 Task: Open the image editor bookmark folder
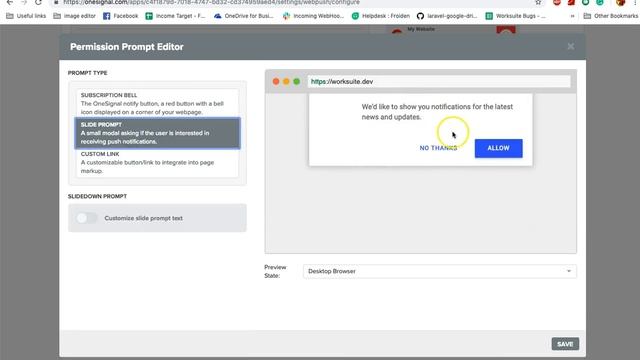point(75,16)
